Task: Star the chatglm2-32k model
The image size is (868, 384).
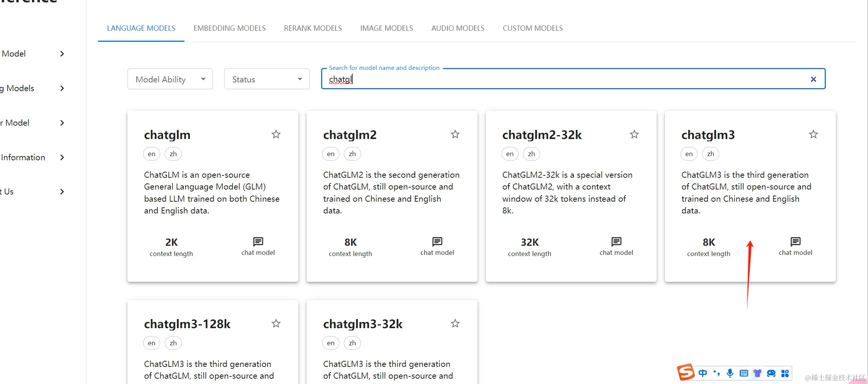Action: pyautogui.click(x=634, y=134)
